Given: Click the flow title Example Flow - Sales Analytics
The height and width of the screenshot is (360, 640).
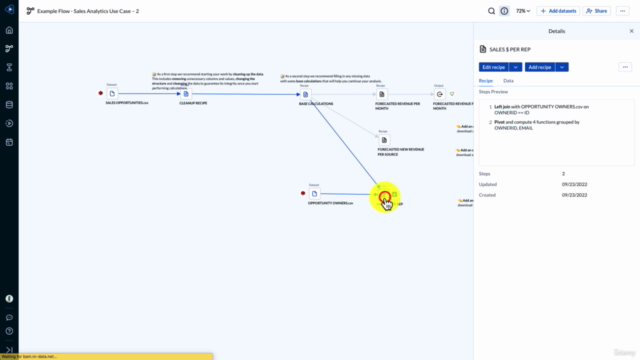Looking at the screenshot, I should pos(88,11).
